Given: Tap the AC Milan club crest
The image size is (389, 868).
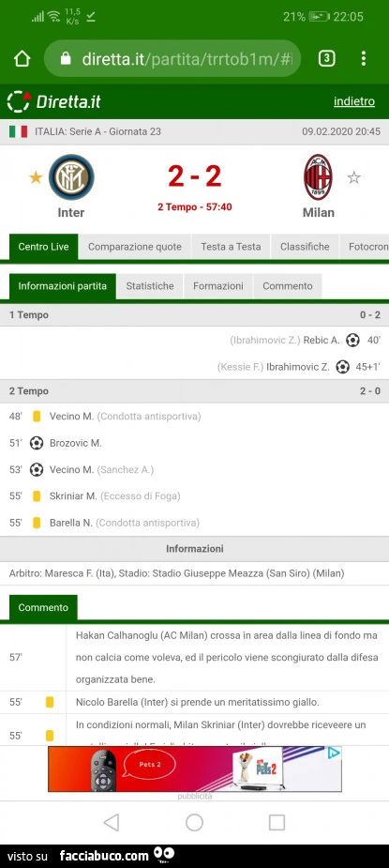Looking at the screenshot, I should point(318,177).
